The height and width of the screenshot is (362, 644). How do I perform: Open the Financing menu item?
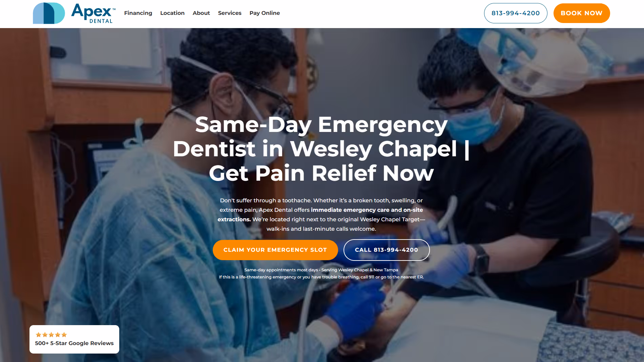(138, 13)
